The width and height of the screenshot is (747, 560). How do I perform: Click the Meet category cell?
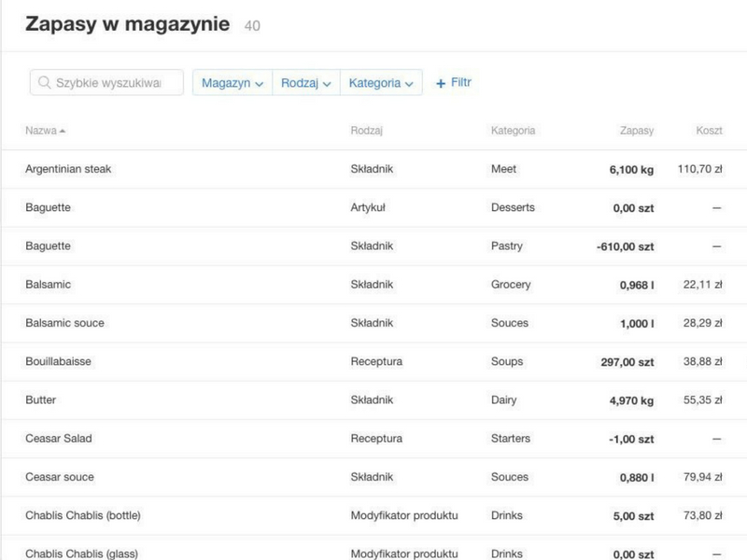503,169
